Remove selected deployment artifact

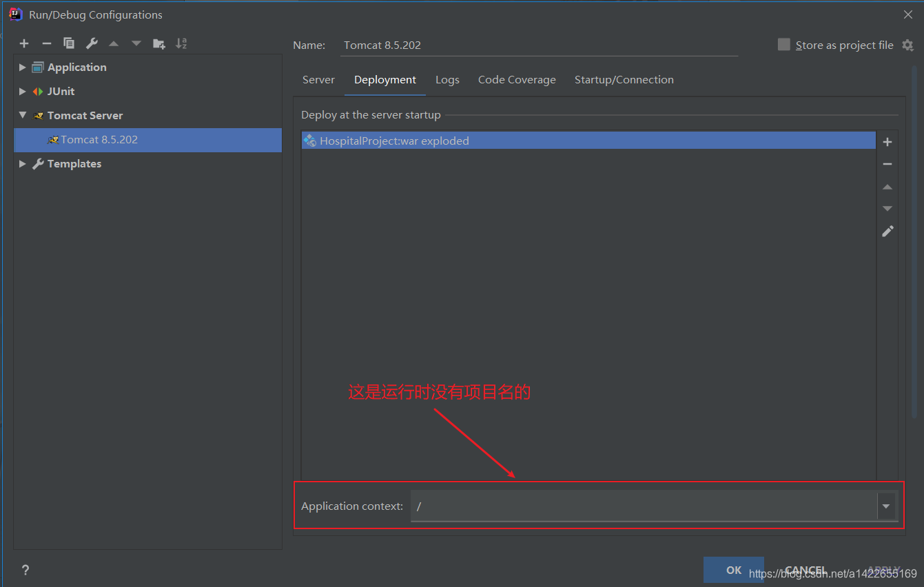click(887, 164)
